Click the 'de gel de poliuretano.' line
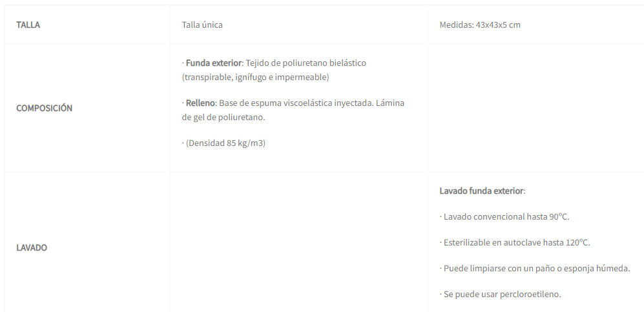The image size is (644, 312). tap(223, 118)
